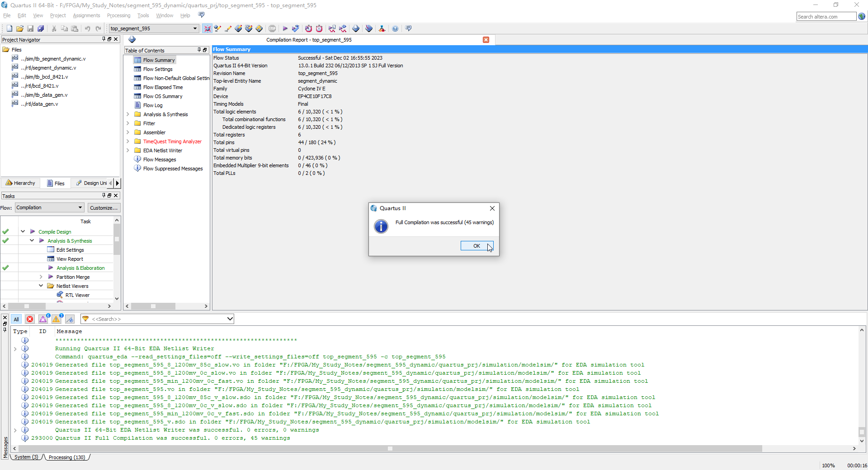Image resolution: width=868 pixels, height=470 pixels.
Task: Click the Paste toolbar icon
Action: (x=75, y=28)
